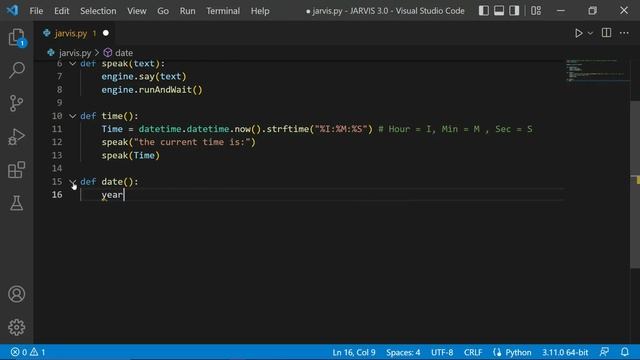Click speak(Time) on line 13
This screenshot has height=360, width=640.
click(131, 156)
